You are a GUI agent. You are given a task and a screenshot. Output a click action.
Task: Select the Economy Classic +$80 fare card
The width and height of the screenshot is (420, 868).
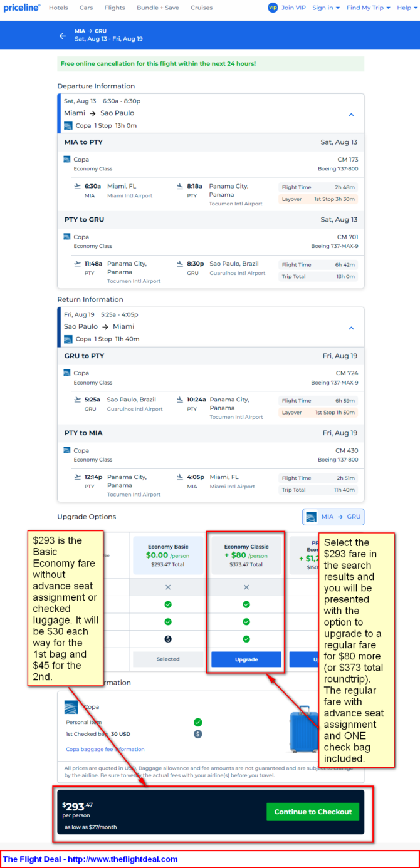pos(246,555)
